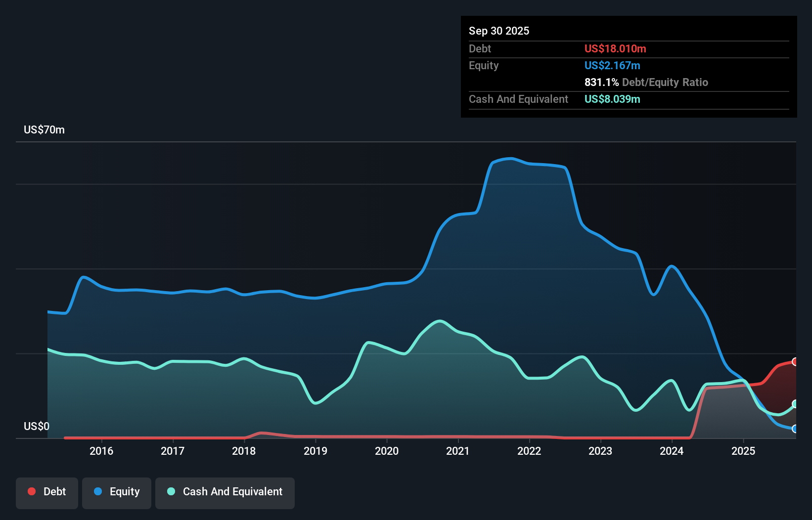The width and height of the screenshot is (812, 520).
Task: Click the US$0 y-axis label
Action: [37, 426]
